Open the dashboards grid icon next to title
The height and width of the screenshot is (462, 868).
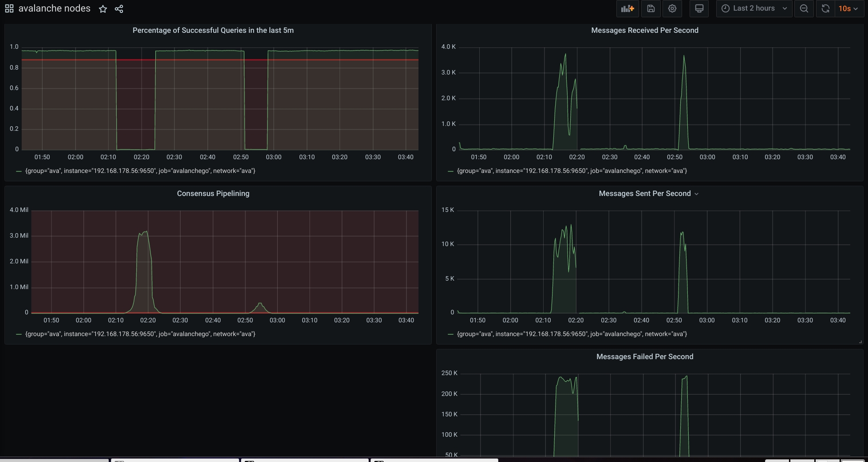click(x=9, y=8)
